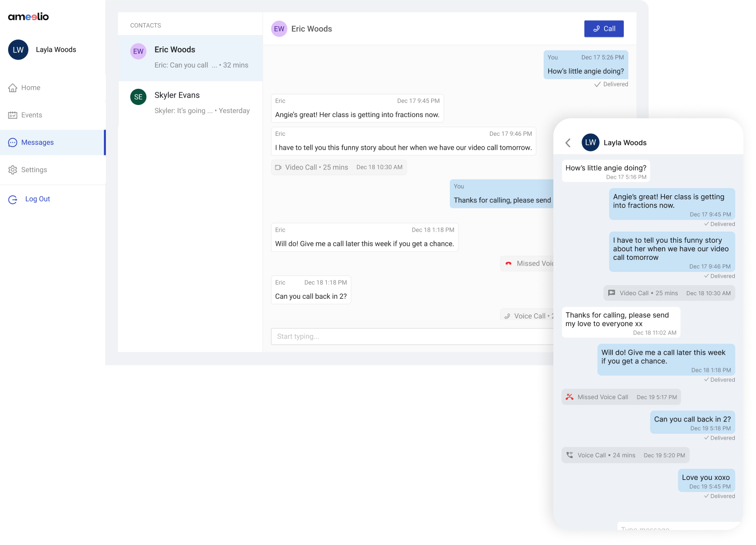
Task: Click the EW avatar next to Eric Woods header
Action: click(279, 29)
